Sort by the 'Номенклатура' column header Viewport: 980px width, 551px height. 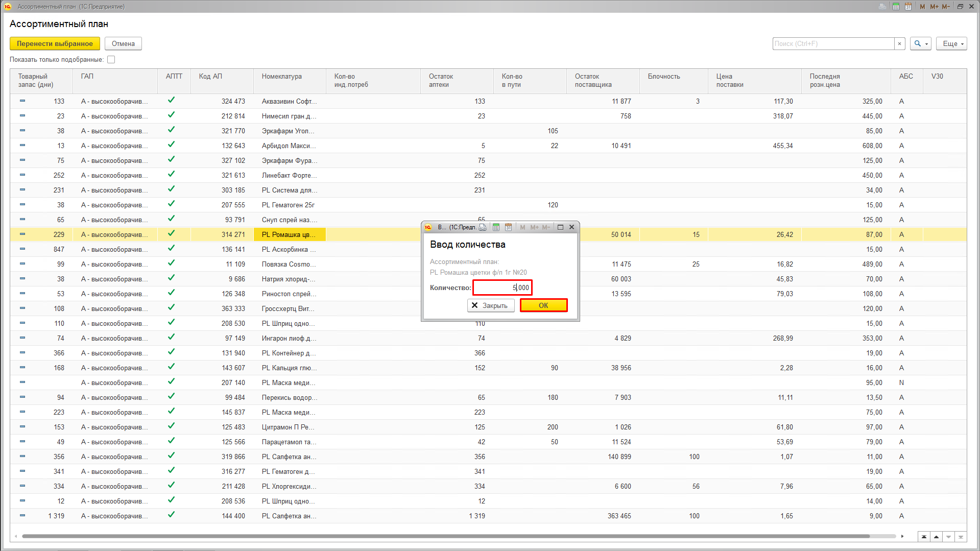tap(282, 77)
